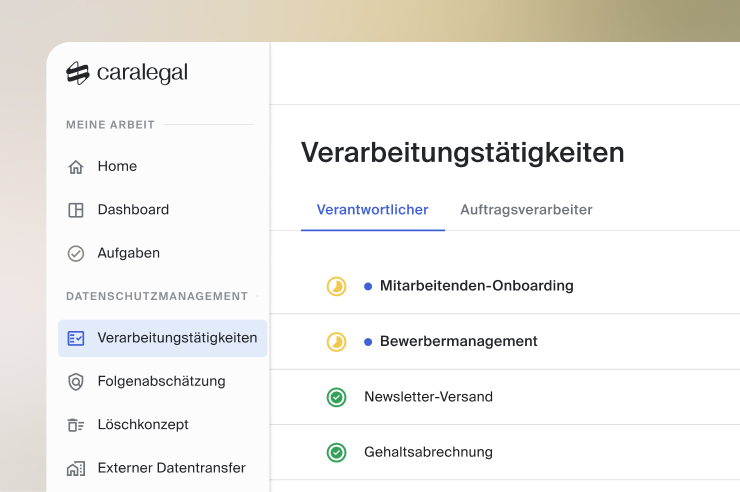Click yellow in-progress status icon for Bewerbermanagement
The height and width of the screenshot is (492, 740).
point(336,342)
